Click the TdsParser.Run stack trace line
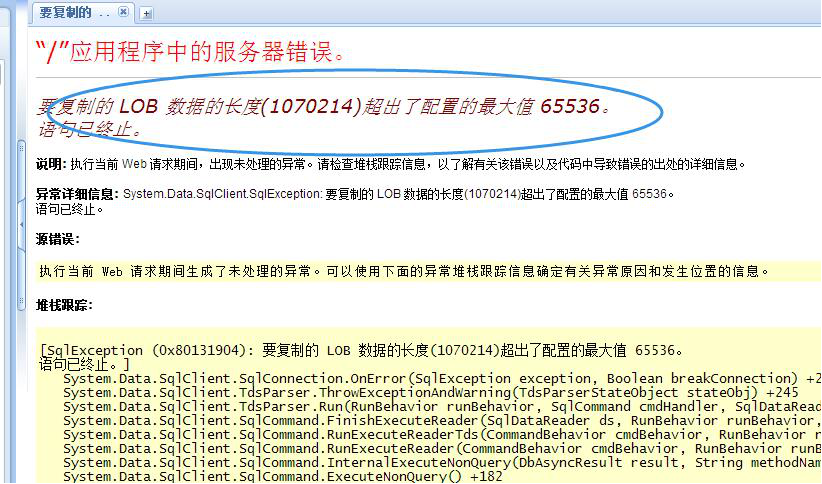 click(x=442, y=407)
